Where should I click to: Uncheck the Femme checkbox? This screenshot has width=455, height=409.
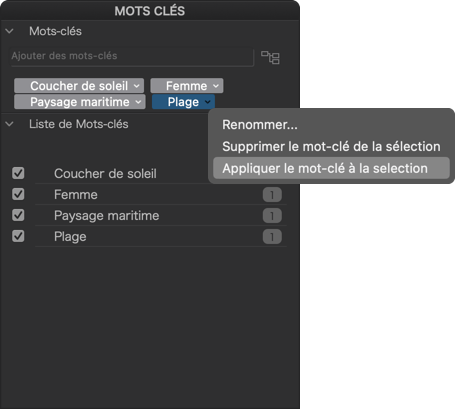(x=18, y=194)
